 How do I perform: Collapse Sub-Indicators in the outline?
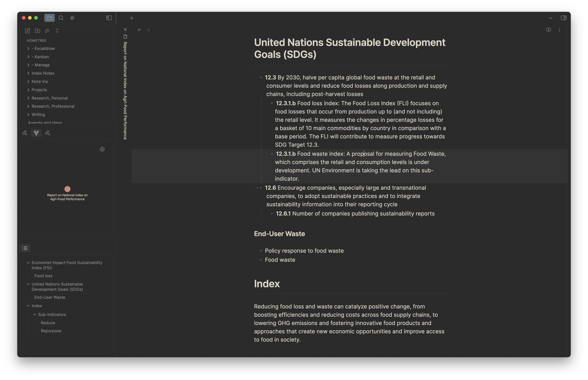pyautogui.click(x=35, y=314)
